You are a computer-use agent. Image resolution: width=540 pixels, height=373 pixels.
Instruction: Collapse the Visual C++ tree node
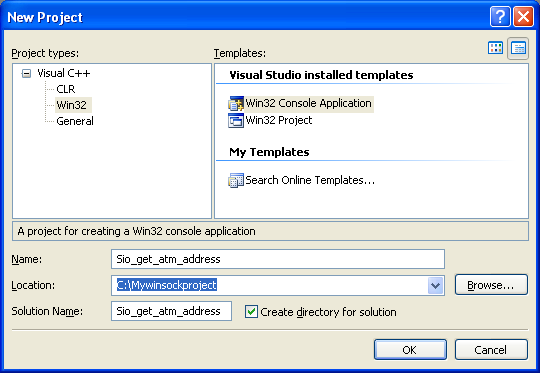pos(26,73)
